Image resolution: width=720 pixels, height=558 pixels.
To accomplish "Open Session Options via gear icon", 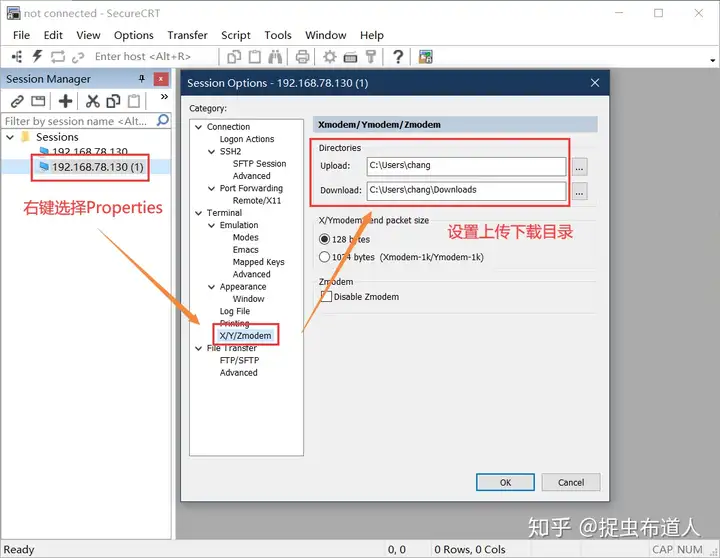I will [x=329, y=56].
